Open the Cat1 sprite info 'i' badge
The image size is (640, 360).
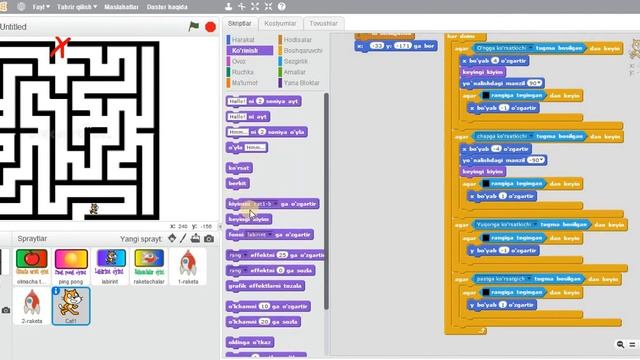pyautogui.click(x=56, y=291)
